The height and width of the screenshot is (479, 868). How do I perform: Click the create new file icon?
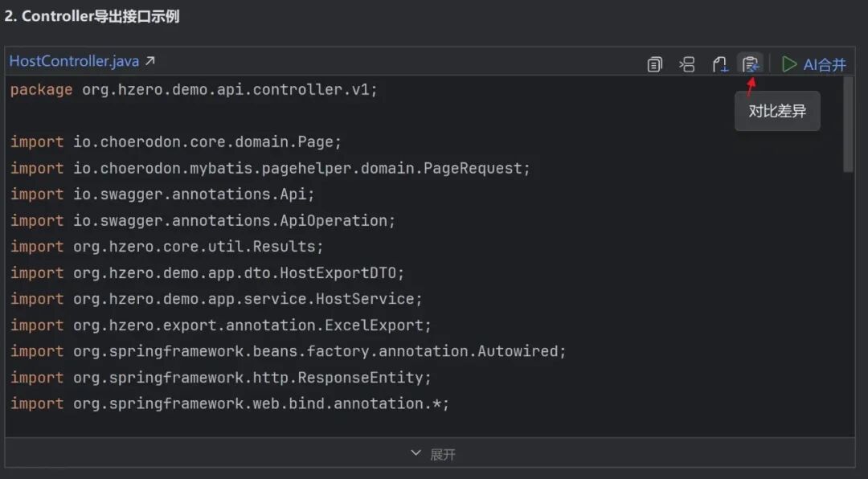click(719, 64)
